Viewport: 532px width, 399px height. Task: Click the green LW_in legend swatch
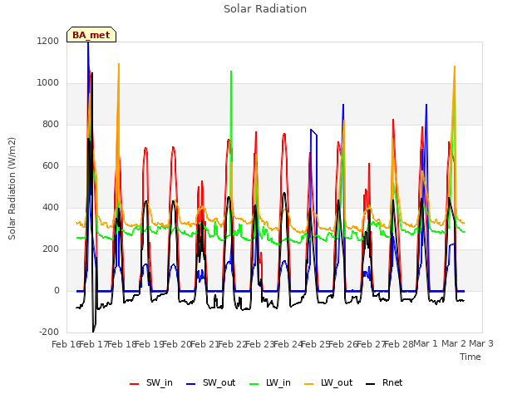[254, 384]
